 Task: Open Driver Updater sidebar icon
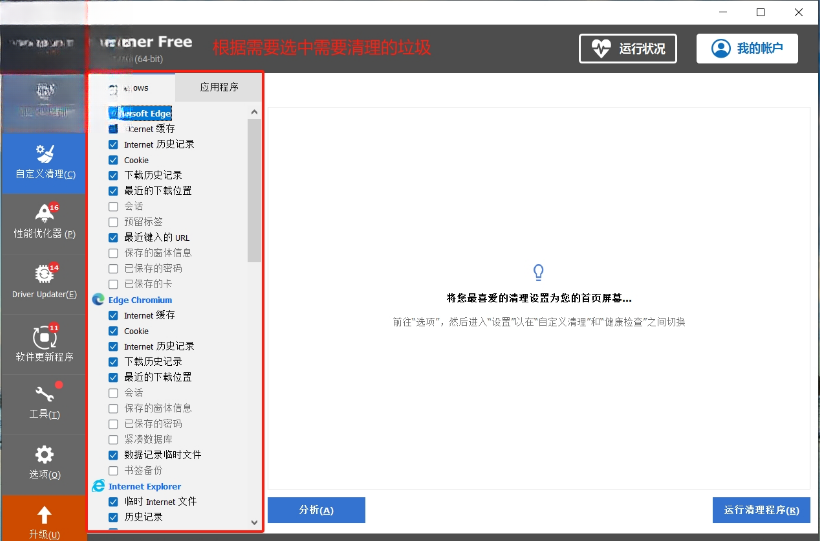[x=46, y=273]
